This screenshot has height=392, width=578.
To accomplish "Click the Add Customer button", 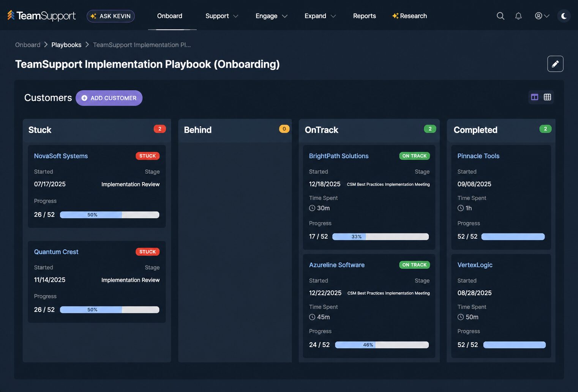I will (x=109, y=98).
